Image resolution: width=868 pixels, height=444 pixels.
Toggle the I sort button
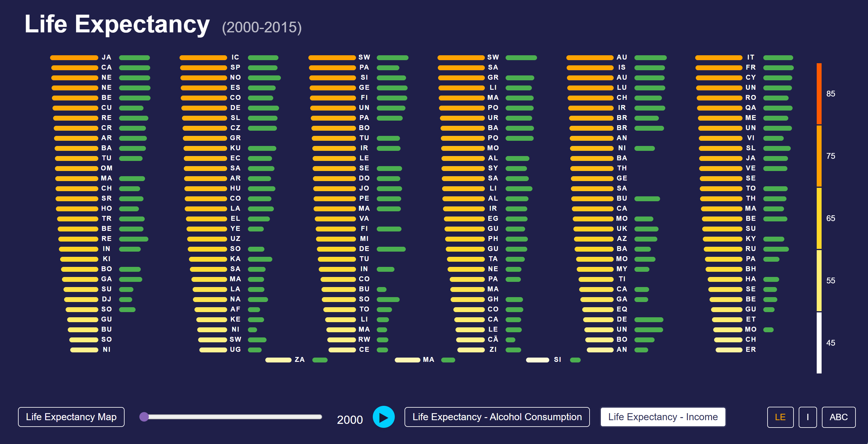coord(807,417)
